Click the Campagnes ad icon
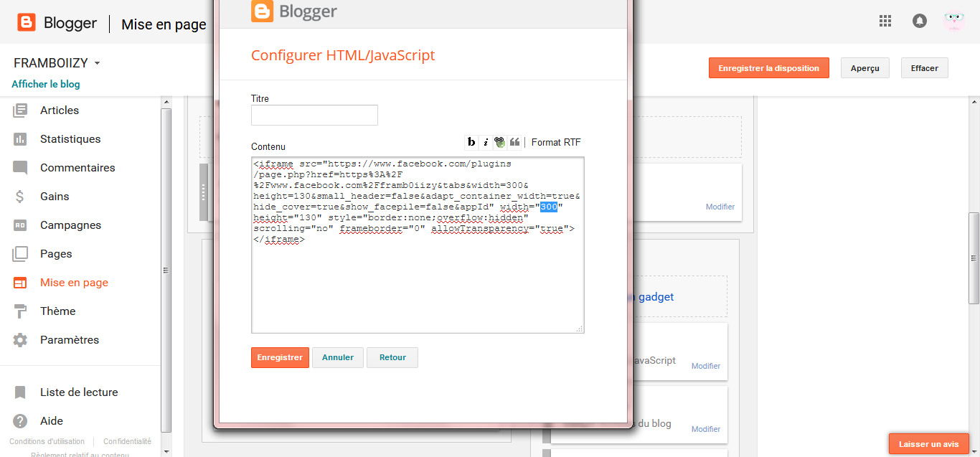 coord(20,225)
